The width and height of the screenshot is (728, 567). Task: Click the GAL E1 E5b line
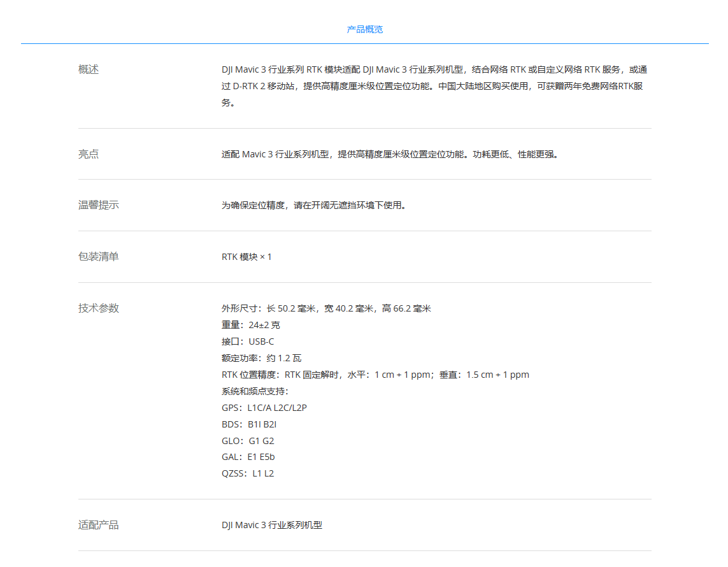pyautogui.click(x=248, y=457)
